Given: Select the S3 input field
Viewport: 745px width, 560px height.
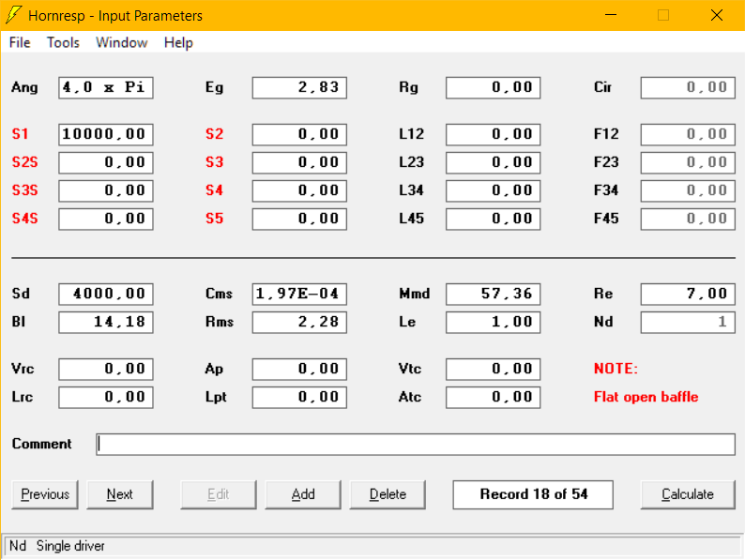Looking at the screenshot, I should (x=300, y=162).
